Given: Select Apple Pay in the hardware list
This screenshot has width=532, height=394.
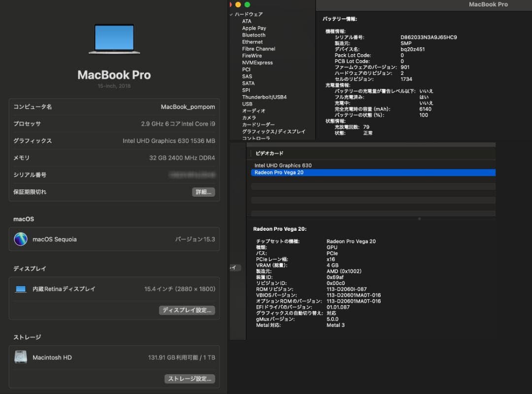Looking at the screenshot, I should pyautogui.click(x=254, y=28).
